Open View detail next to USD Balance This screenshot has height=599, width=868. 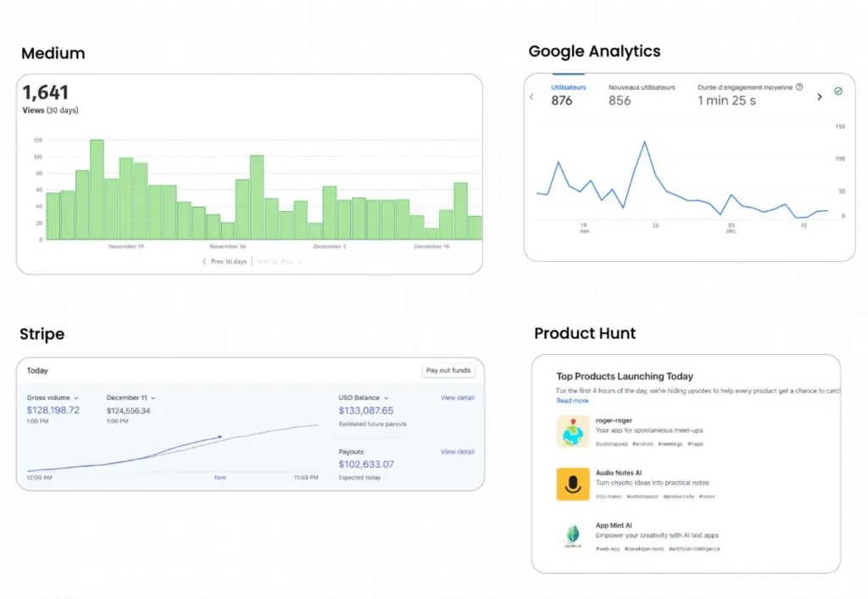(x=457, y=397)
